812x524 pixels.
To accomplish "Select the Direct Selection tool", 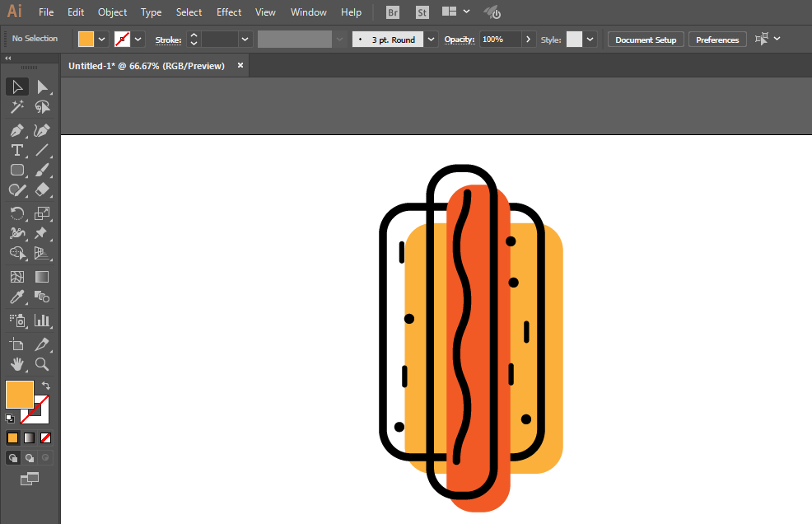I will [x=42, y=87].
